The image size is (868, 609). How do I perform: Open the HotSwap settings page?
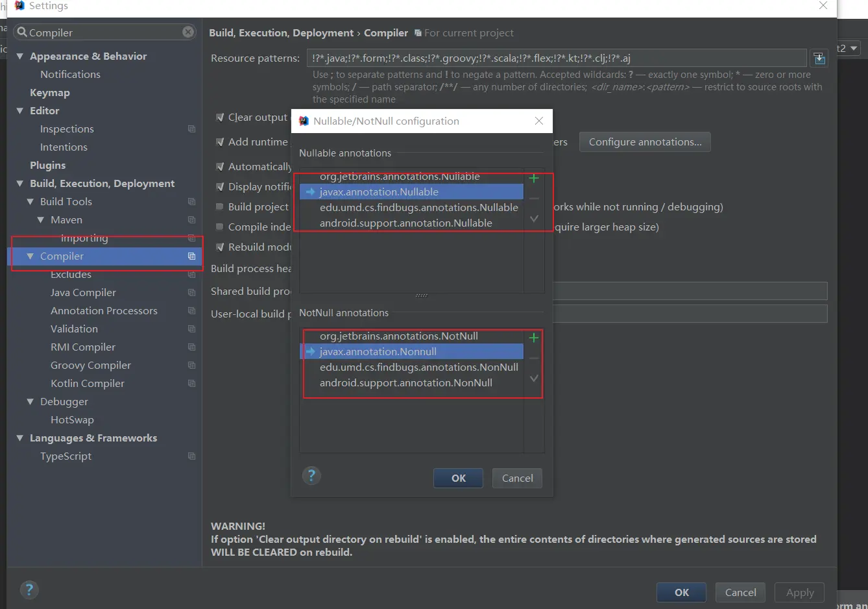(x=72, y=420)
